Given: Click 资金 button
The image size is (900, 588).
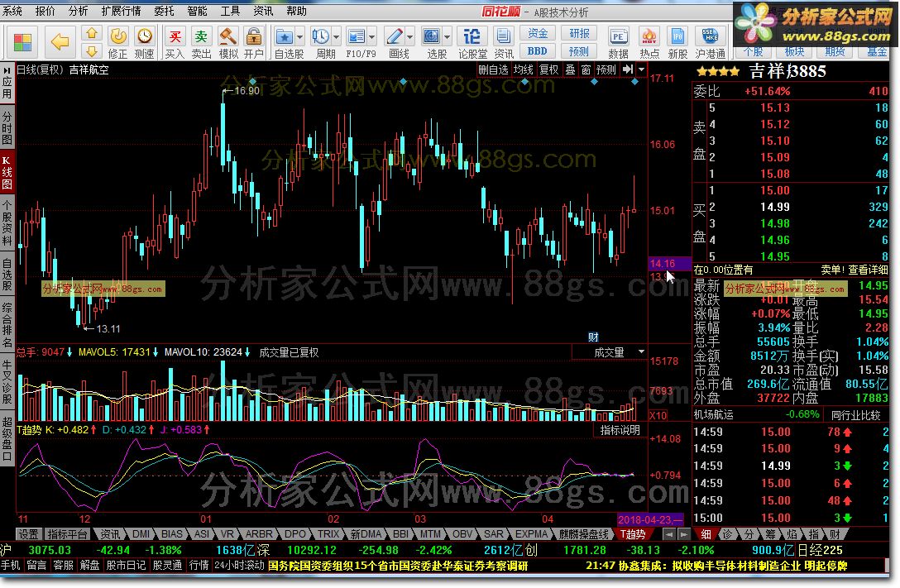Looking at the screenshot, I should click(538, 33).
